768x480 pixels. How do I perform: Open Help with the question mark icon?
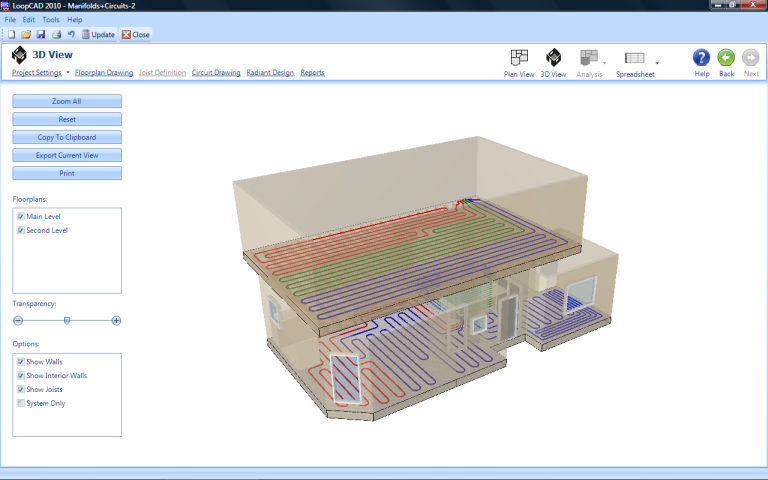[701, 57]
